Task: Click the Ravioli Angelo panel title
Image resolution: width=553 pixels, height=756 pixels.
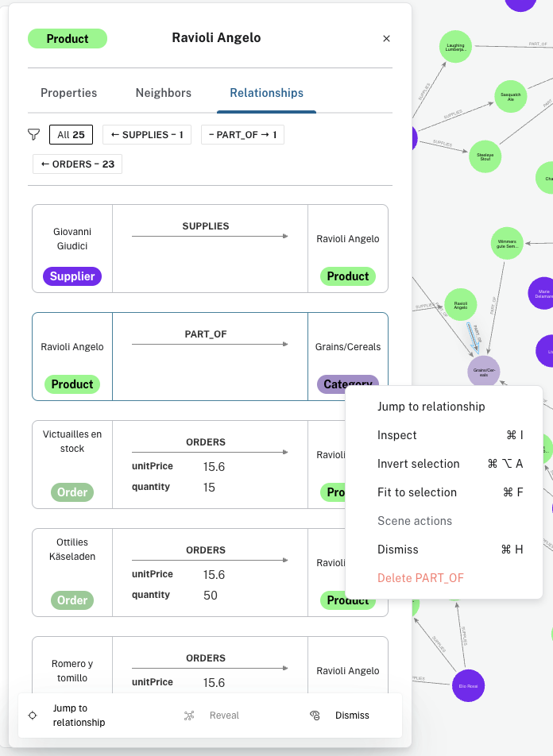Action: click(216, 37)
